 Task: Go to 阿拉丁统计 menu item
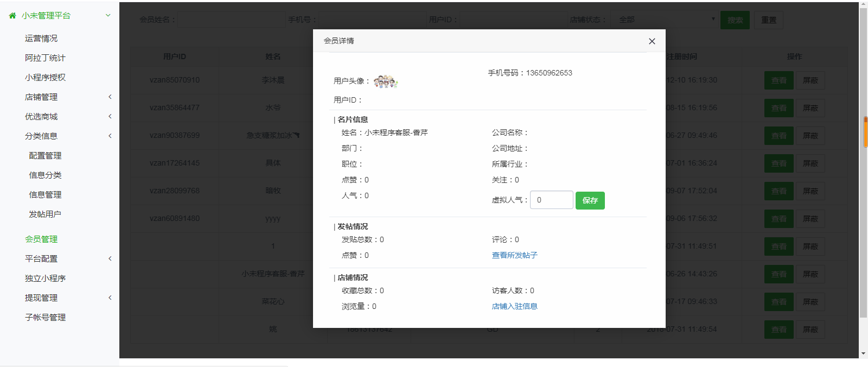coord(45,58)
